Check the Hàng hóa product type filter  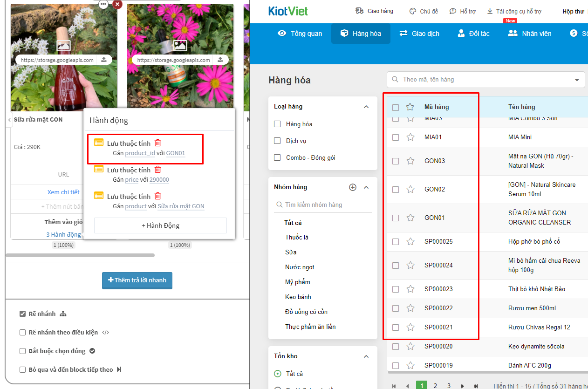point(277,124)
